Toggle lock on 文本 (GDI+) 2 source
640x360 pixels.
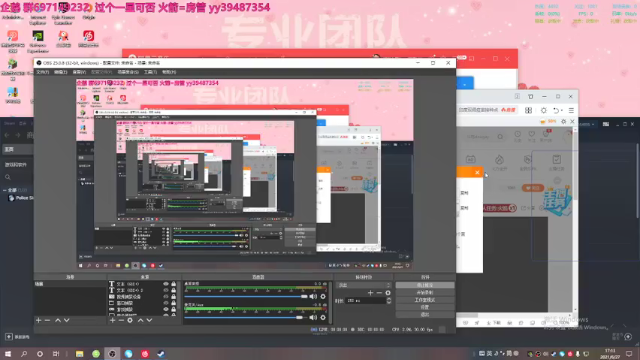pyautogui.click(x=173, y=290)
